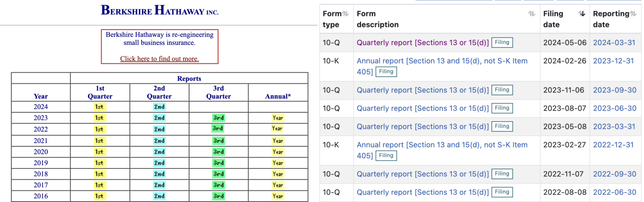Select the Annual* column header
This screenshot has height=202, width=644.
click(278, 93)
